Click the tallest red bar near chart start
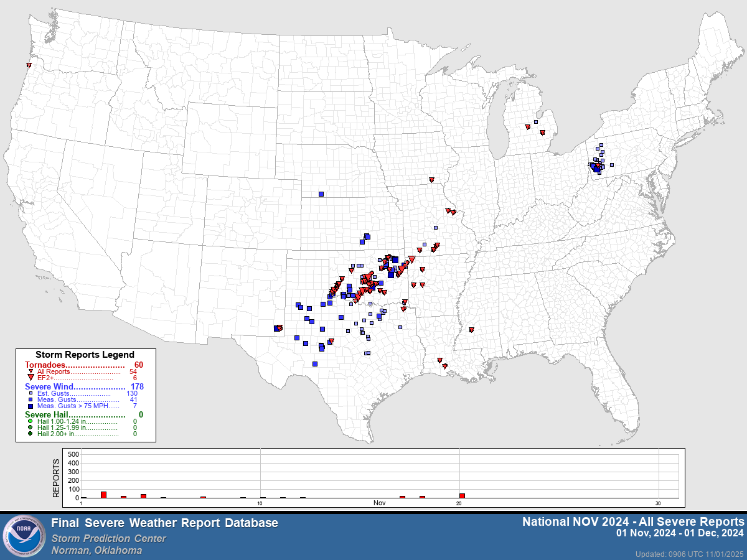This screenshot has width=747, height=560. (104, 495)
